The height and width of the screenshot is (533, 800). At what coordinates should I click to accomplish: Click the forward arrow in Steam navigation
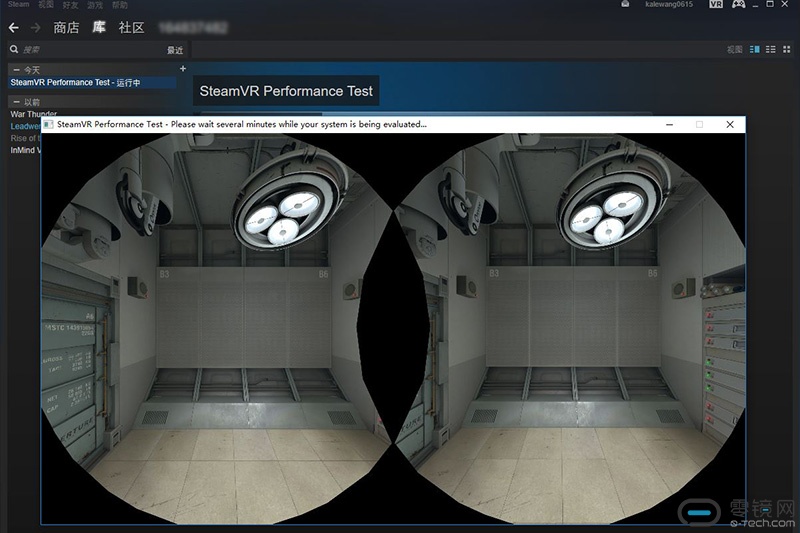pos(36,28)
